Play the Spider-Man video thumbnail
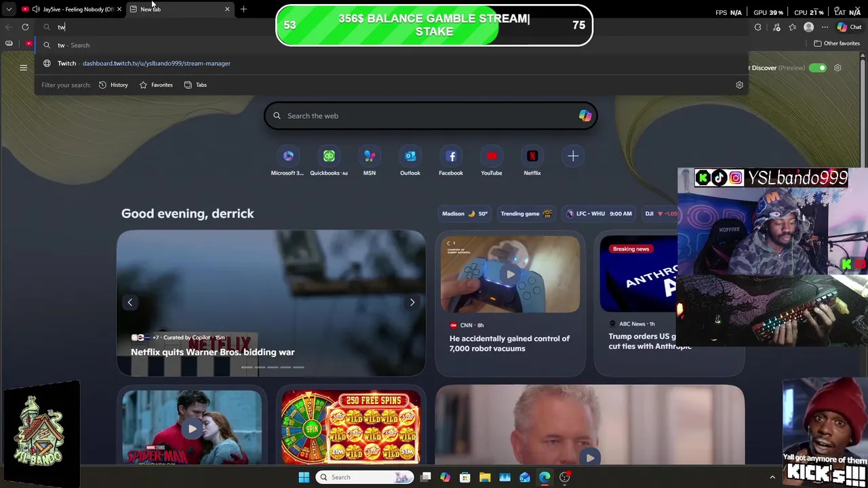Screen dimensions: 868x488 tap(192, 428)
